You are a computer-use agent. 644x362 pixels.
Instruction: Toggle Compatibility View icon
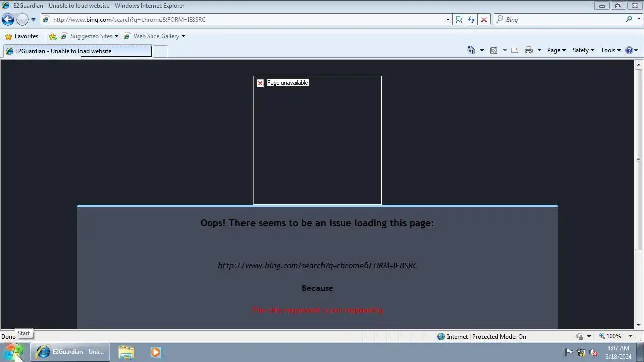(x=459, y=20)
